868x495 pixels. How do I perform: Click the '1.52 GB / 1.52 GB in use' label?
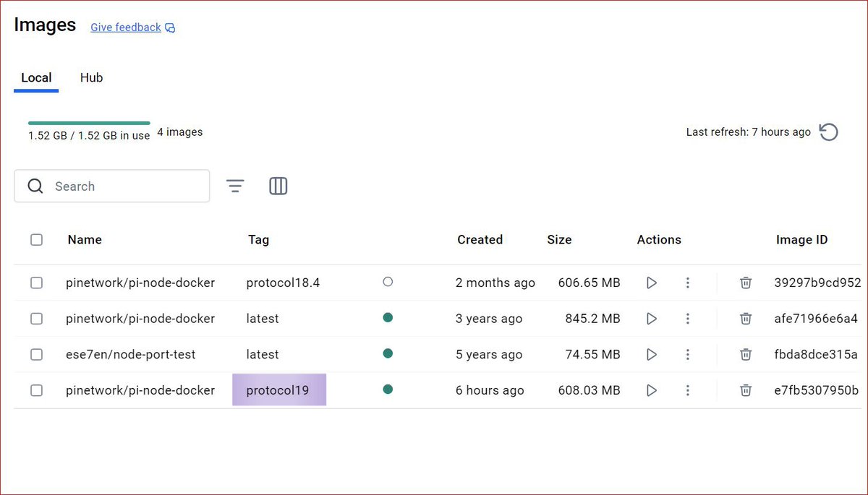tap(89, 136)
